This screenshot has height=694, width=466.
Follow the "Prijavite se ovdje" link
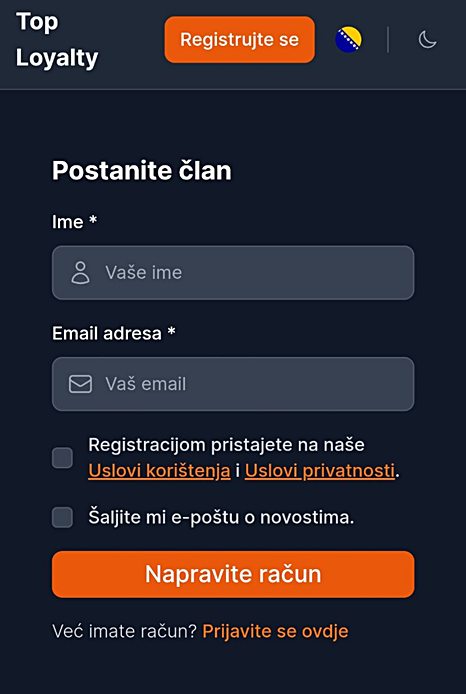click(x=275, y=631)
